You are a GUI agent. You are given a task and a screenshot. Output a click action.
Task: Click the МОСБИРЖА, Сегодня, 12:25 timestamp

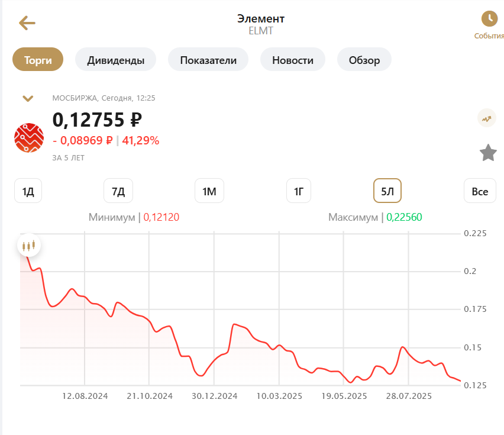(104, 98)
